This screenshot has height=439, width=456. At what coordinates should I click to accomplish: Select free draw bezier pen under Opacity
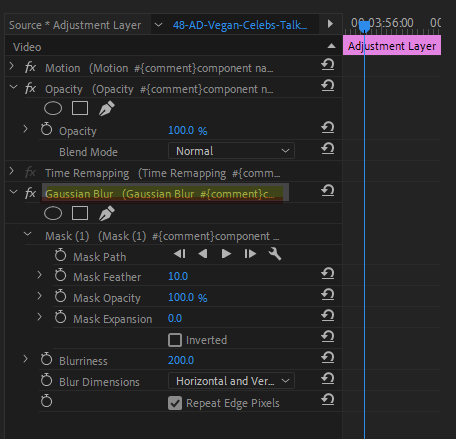(x=107, y=108)
